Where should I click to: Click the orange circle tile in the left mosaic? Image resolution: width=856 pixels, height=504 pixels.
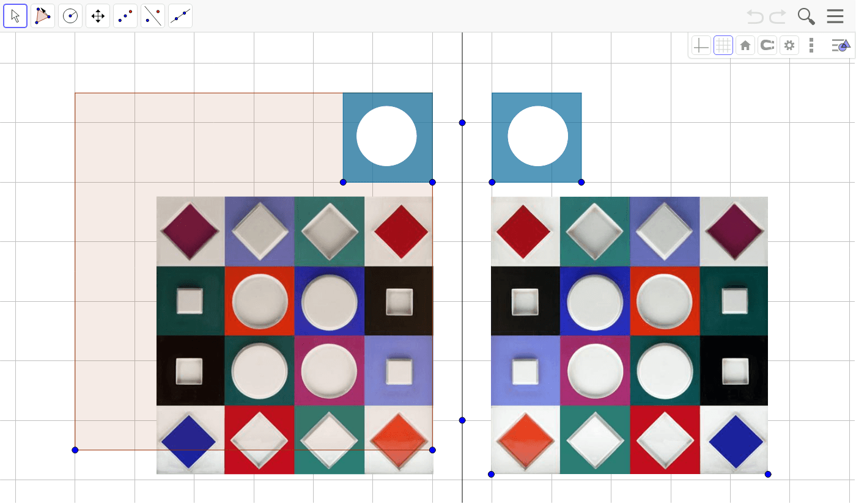pyautogui.click(x=260, y=301)
